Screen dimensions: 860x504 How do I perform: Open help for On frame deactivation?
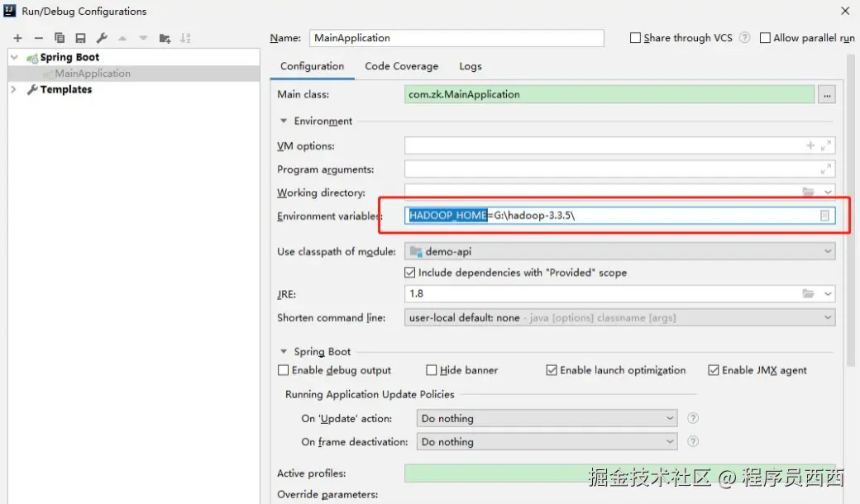[x=693, y=441]
